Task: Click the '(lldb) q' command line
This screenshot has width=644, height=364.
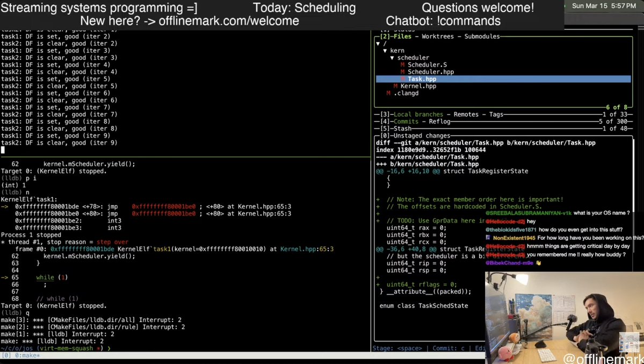Action: pos(15,313)
